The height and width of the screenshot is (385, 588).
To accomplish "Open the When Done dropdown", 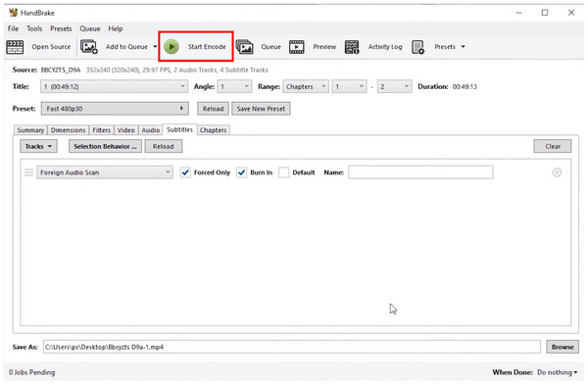I will coord(558,372).
